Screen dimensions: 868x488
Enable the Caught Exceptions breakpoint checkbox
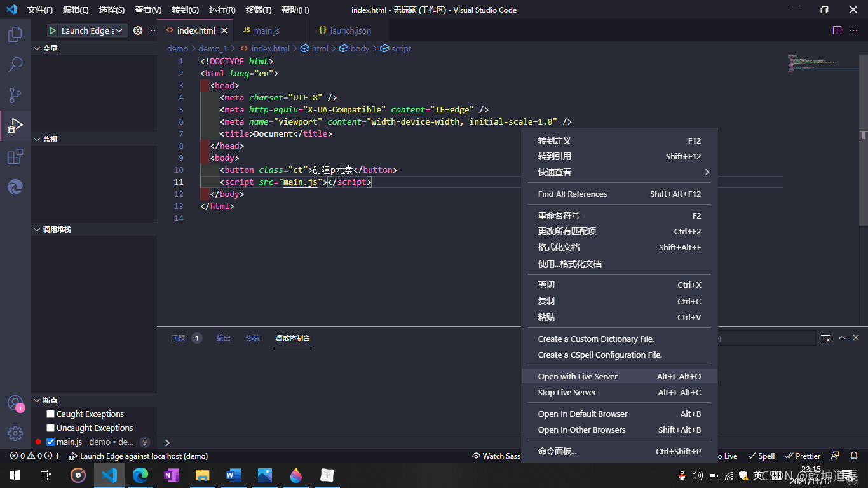(x=50, y=414)
